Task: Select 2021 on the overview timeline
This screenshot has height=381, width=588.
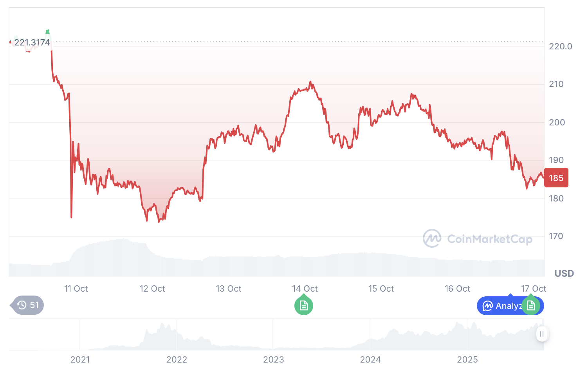Action: pyautogui.click(x=80, y=359)
